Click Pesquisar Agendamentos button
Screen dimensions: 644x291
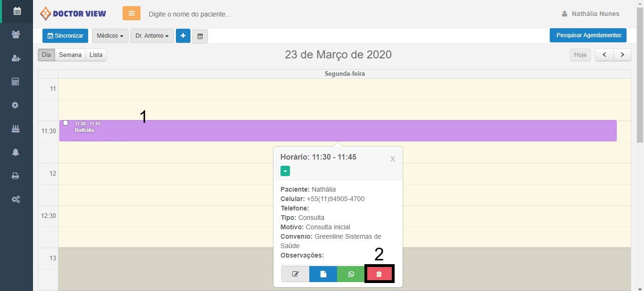click(x=588, y=35)
